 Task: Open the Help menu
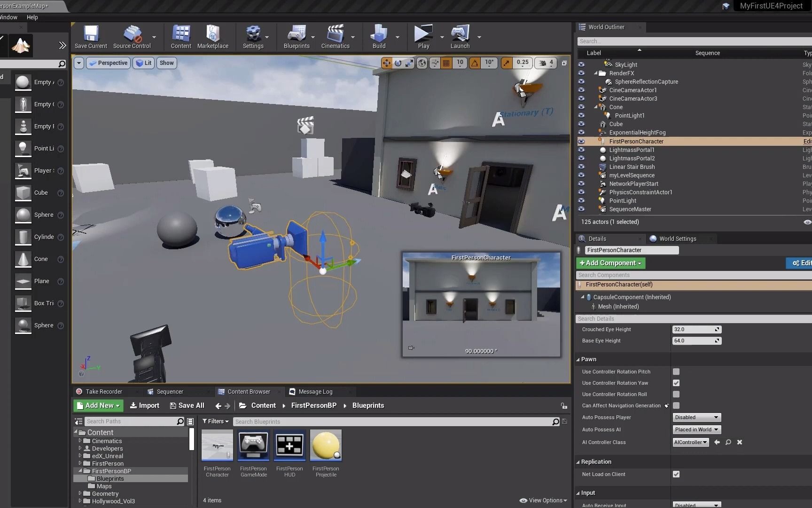click(x=32, y=17)
